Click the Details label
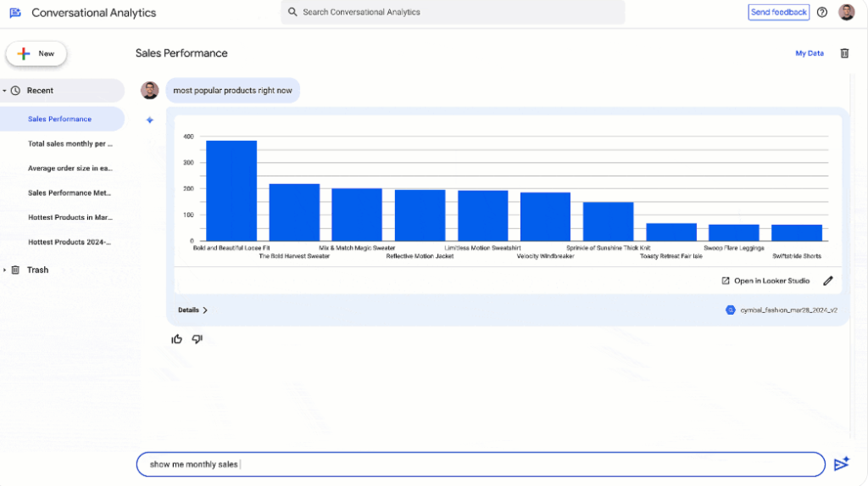This screenshot has width=868, height=486. (x=188, y=310)
